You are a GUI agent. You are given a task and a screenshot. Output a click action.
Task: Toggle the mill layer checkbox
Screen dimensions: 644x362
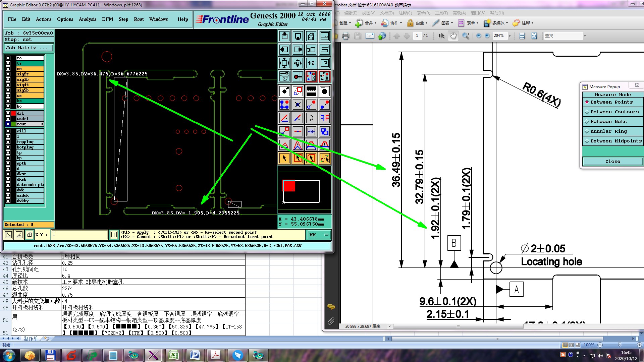point(8,131)
